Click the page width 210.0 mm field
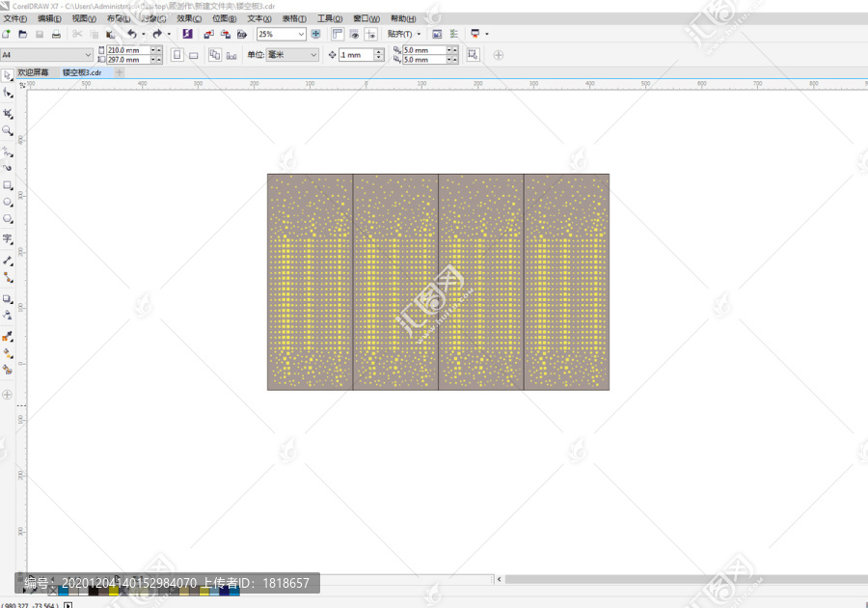The height and width of the screenshot is (608, 868). 128,50
